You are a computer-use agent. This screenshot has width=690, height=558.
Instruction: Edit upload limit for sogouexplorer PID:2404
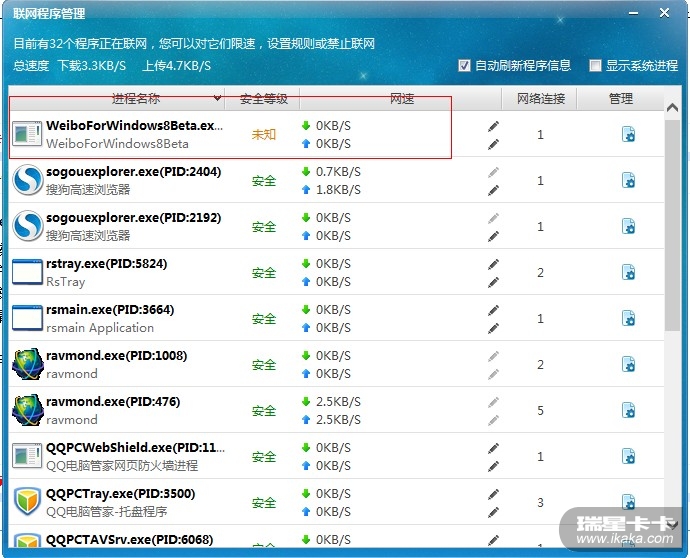point(493,190)
